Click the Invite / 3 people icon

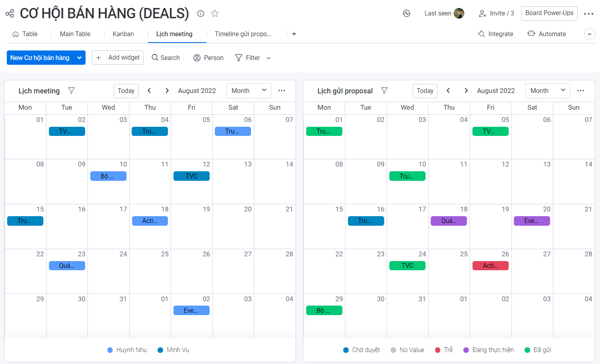[x=483, y=13]
